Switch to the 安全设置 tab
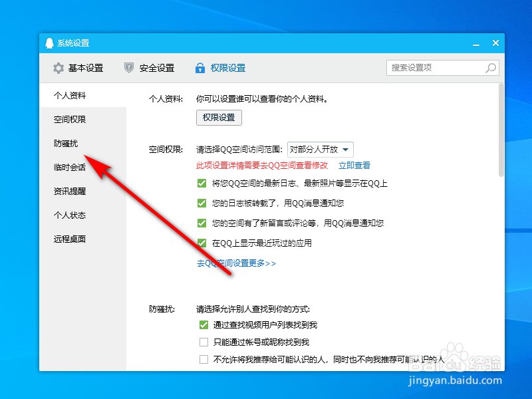Viewport: 532px width, 399px height. 149,68
